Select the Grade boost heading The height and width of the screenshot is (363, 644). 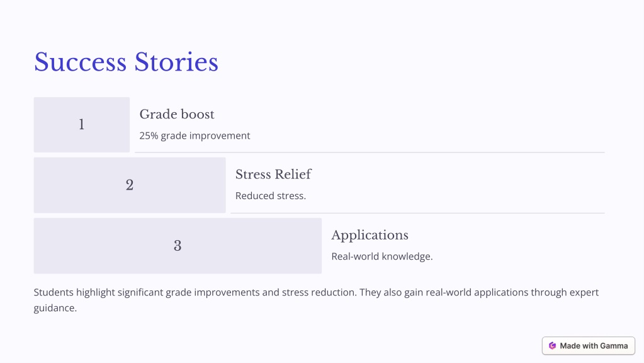tap(177, 114)
